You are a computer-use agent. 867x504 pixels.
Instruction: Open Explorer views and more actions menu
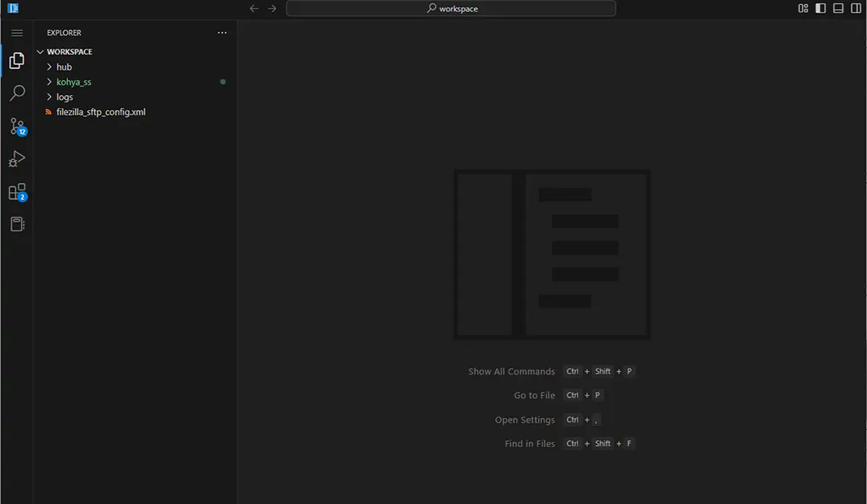coord(222,32)
